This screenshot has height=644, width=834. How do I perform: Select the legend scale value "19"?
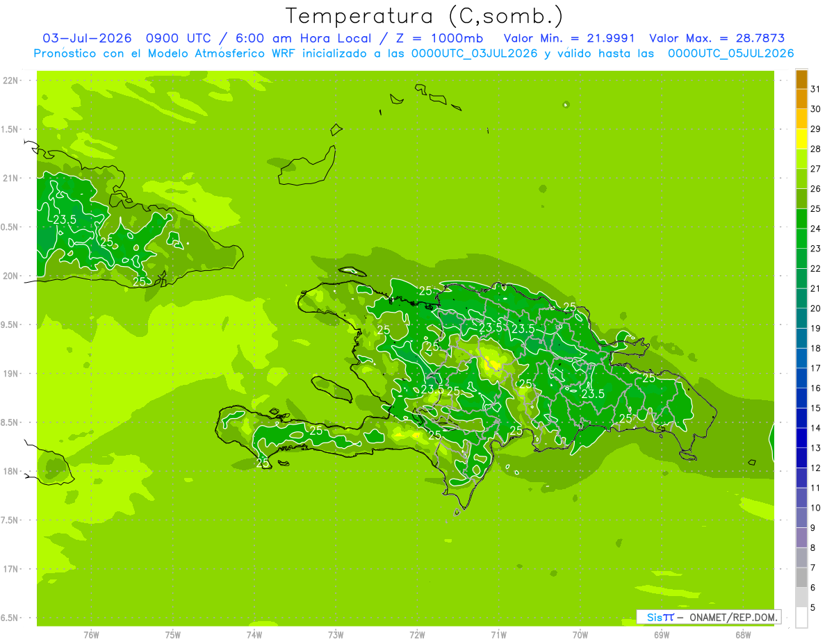(x=815, y=328)
